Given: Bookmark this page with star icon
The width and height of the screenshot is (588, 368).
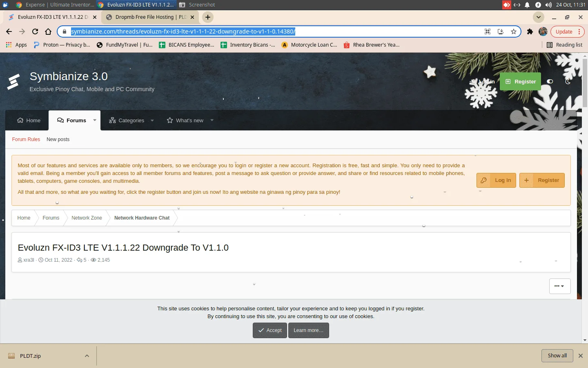Looking at the screenshot, I should pyautogui.click(x=514, y=31).
